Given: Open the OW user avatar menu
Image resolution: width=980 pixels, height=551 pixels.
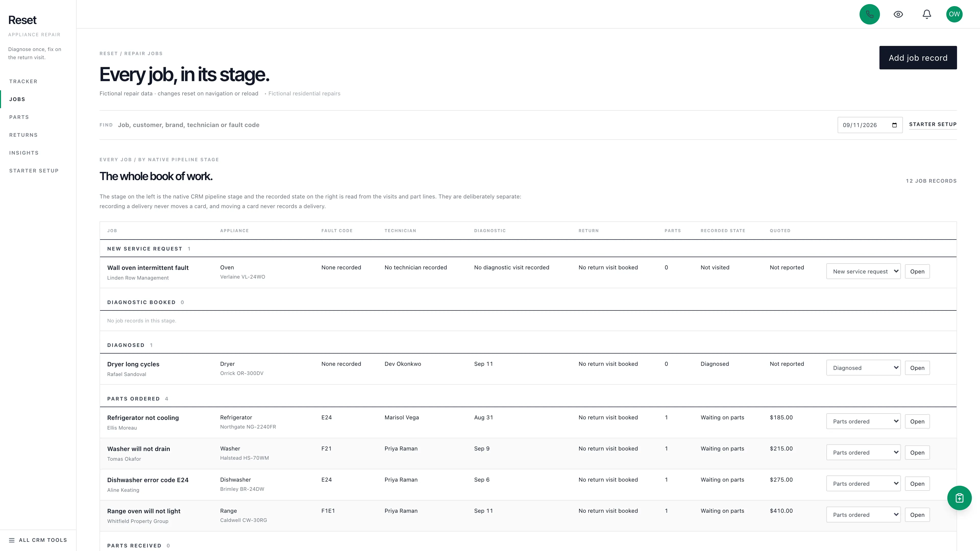Looking at the screenshot, I should pyautogui.click(x=954, y=14).
